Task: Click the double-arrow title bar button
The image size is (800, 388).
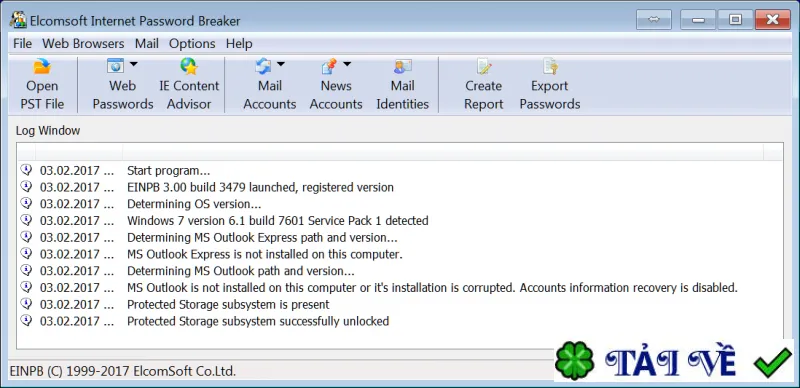Action: click(x=654, y=20)
